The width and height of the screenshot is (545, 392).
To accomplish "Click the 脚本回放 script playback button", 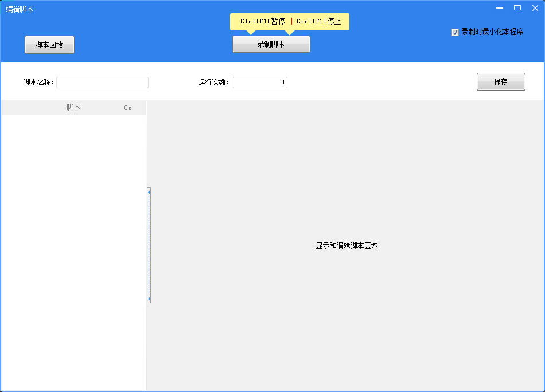I will click(49, 45).
